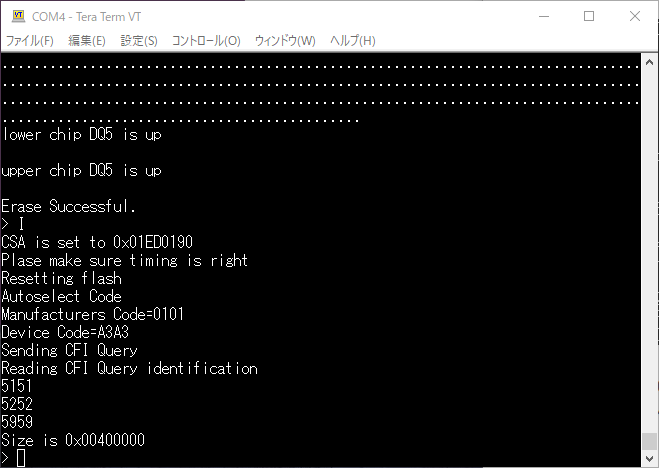659x468 pixels.
Task: Minimize the Tera Term window
Action: tap(543, 16)
